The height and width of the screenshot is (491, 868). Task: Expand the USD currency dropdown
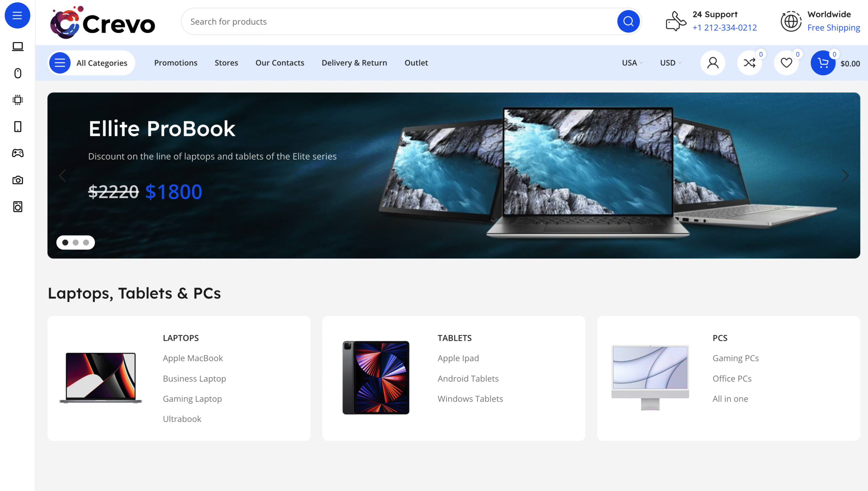[x=670, y=63]
